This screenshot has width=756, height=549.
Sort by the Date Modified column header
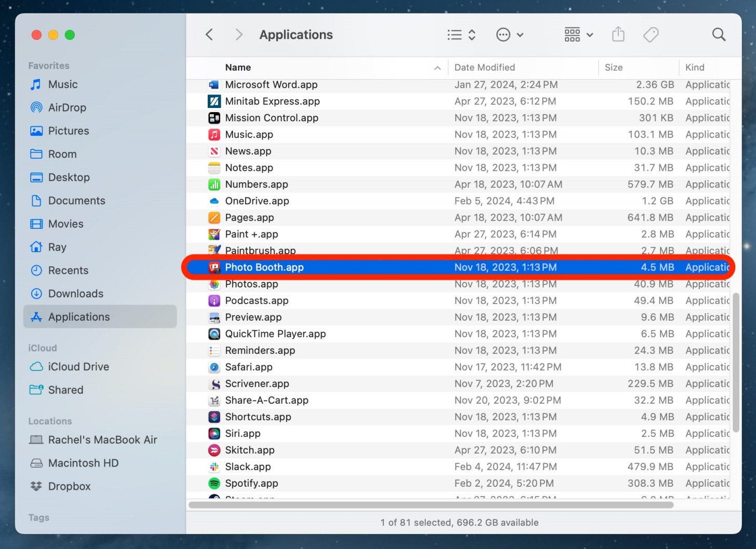(484, 67)
